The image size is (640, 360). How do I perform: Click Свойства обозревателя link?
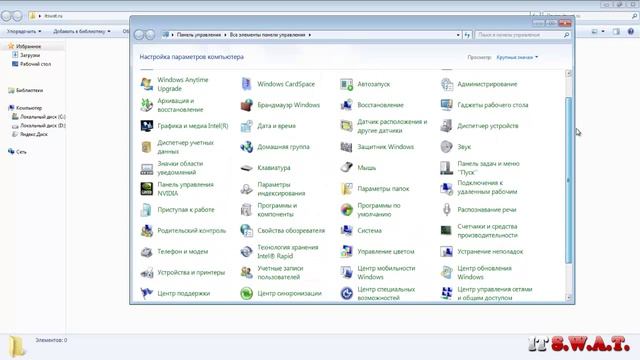tap(291, 231)
